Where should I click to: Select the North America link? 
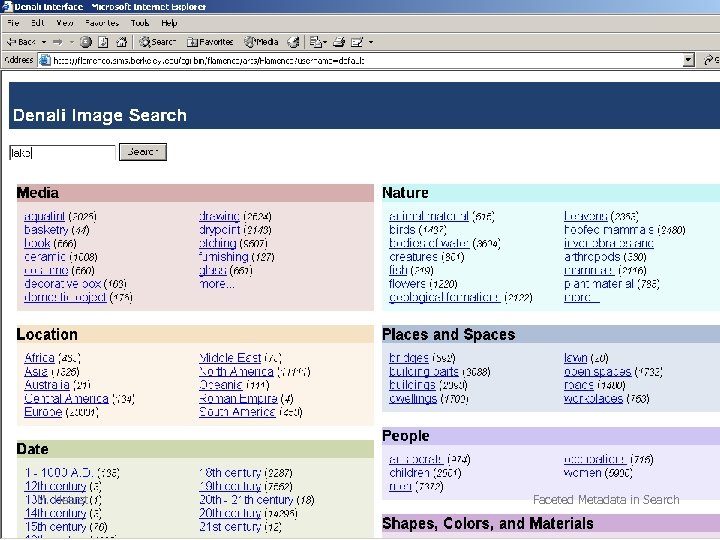(x=236, y=371)
